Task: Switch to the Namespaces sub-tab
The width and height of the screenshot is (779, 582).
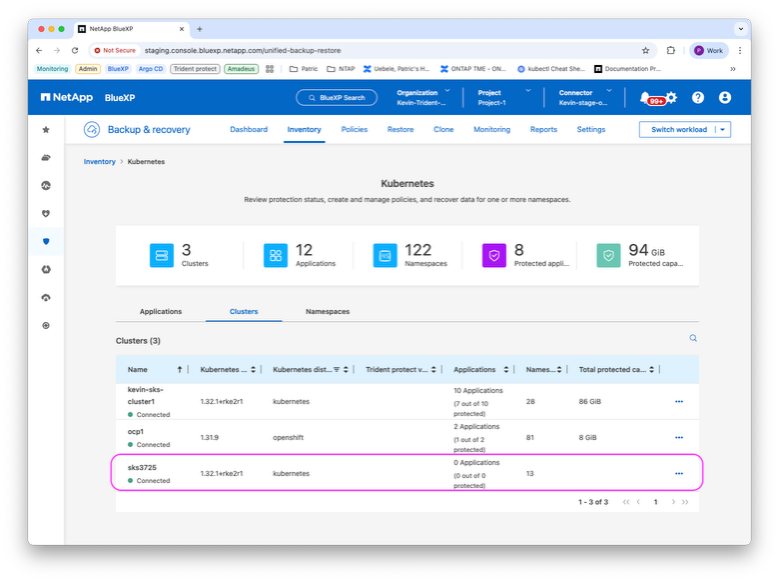Action: (327, 312)
